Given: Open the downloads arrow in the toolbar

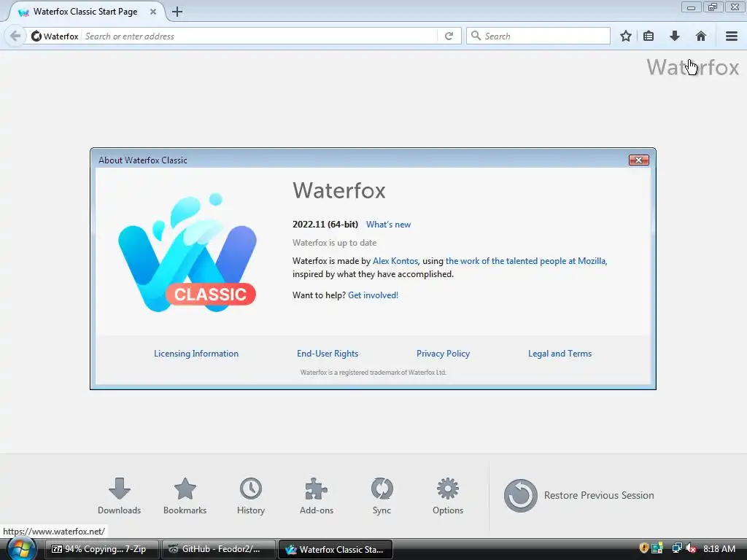Looking at the screenshot, I should 674,36.
